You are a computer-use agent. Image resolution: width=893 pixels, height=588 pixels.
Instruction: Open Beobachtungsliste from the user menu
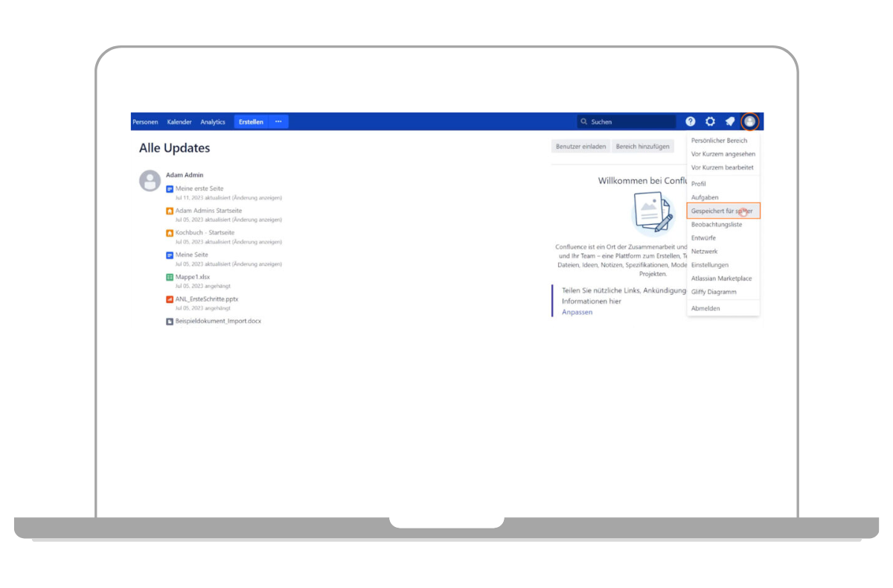[716, 225]
